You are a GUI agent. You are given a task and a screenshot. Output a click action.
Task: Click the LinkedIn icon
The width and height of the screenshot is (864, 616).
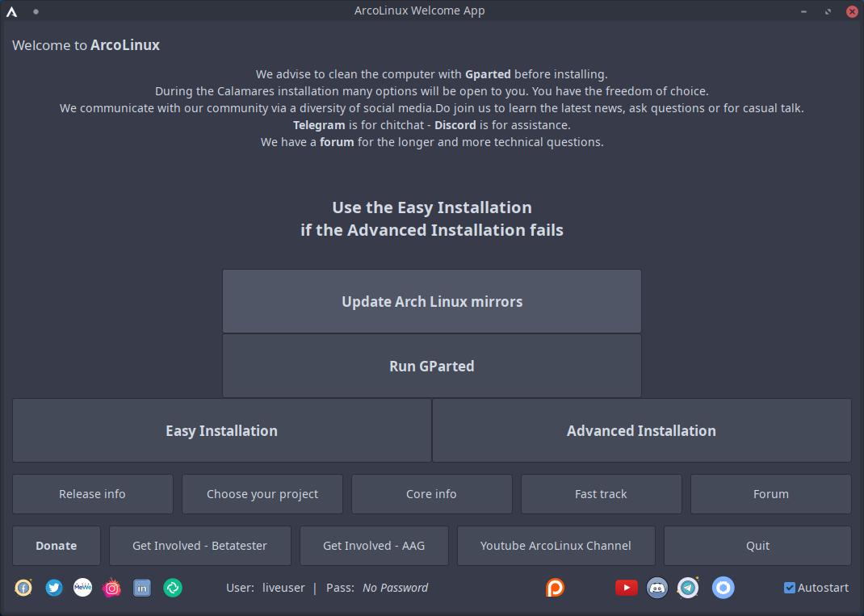(141, 588)
